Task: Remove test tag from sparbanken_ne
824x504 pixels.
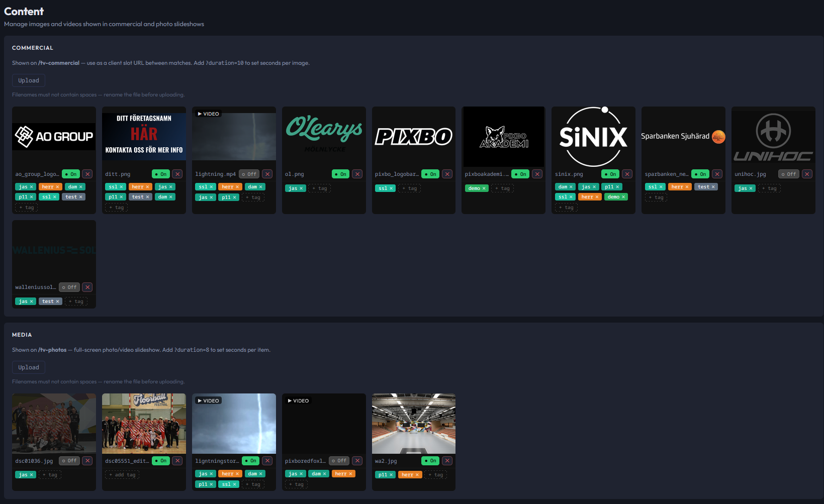Action: click(713, 187)
